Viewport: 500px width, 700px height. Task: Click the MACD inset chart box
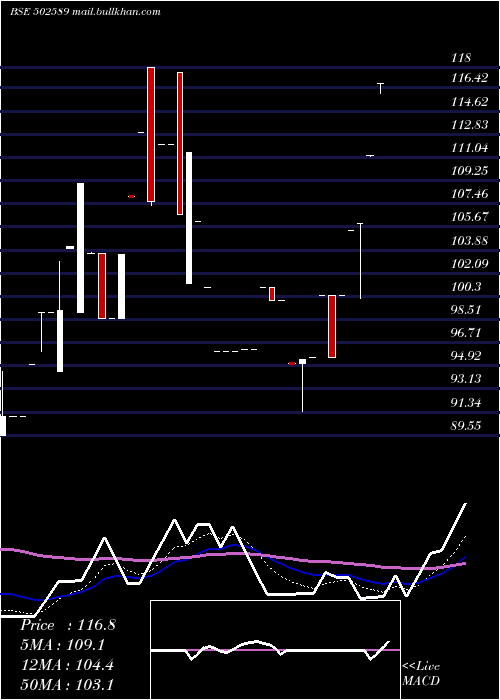[275, 650]
